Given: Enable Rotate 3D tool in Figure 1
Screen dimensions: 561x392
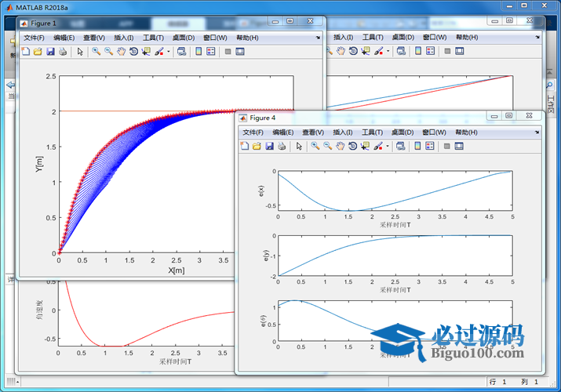Looking at the screenshot, I should (x=134, y=52).
